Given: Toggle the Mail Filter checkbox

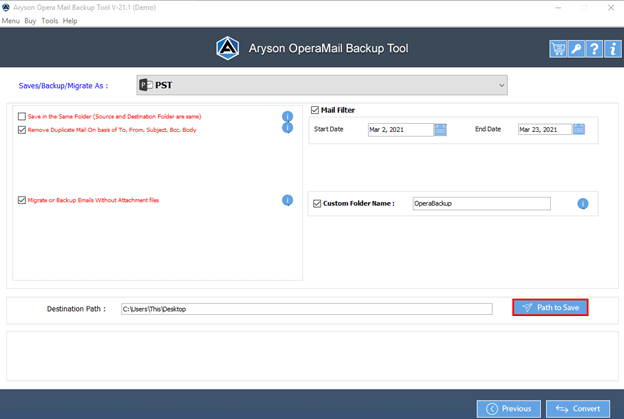Looking at the screenshot, I should tap(315, 110).
